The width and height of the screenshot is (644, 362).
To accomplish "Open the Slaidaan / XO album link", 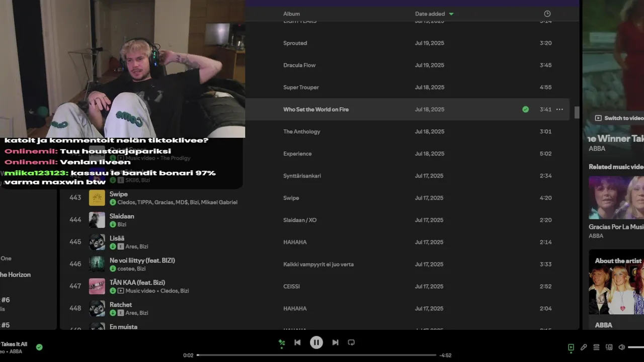I will point(300,220).
